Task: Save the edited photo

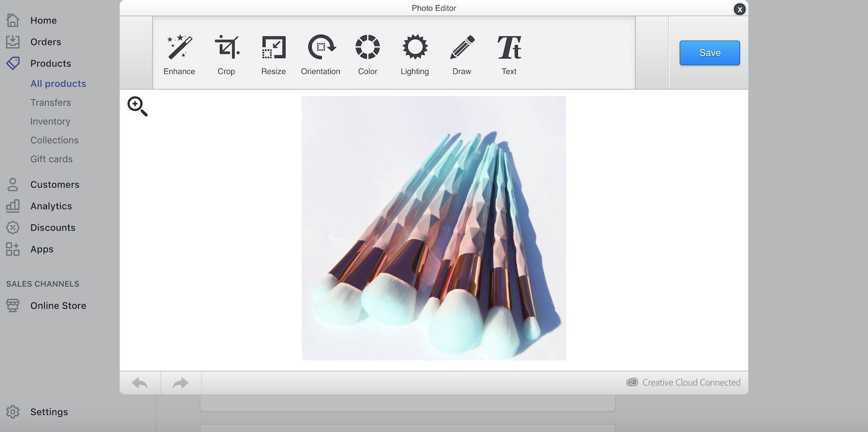Action: point(710,53)
